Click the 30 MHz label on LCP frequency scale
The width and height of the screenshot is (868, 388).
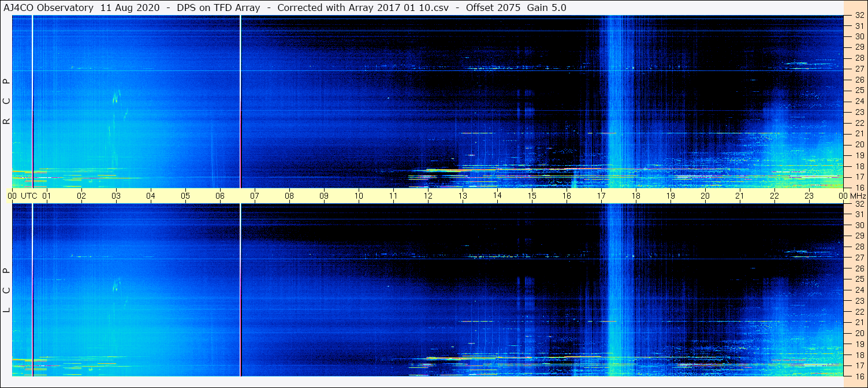(859, 225)
